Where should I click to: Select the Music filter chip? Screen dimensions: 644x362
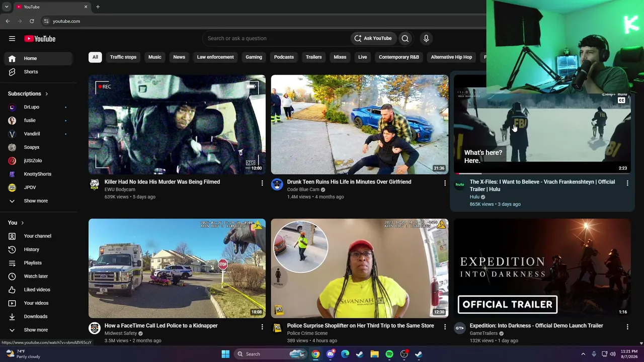pos(155,57)
